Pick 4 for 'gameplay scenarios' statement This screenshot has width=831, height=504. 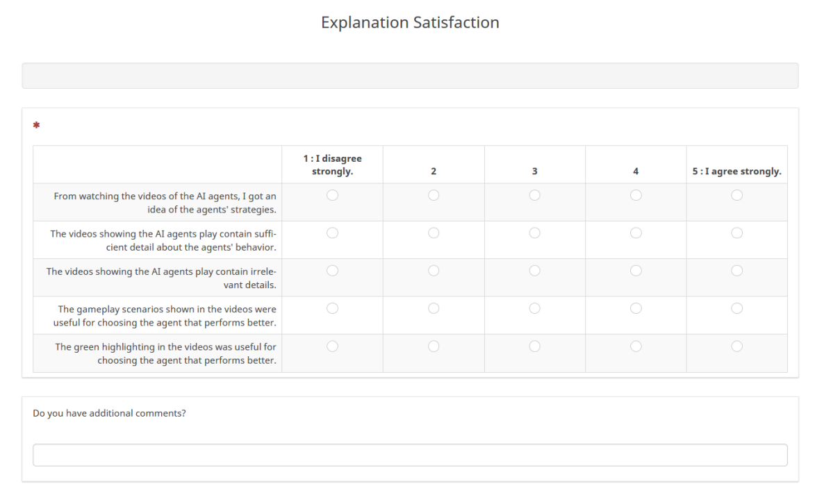tap(636, 308)
